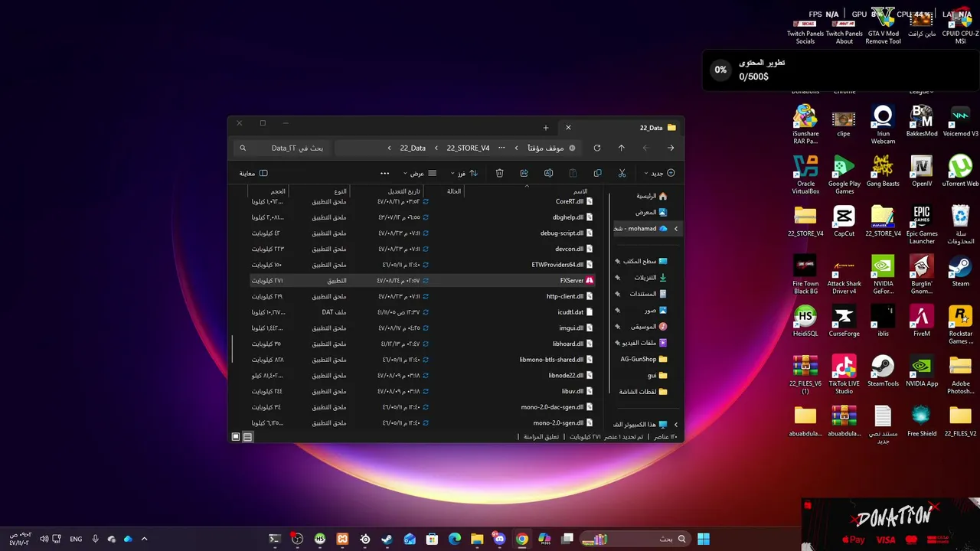Open Steam desktop icon

pos(960,272)
